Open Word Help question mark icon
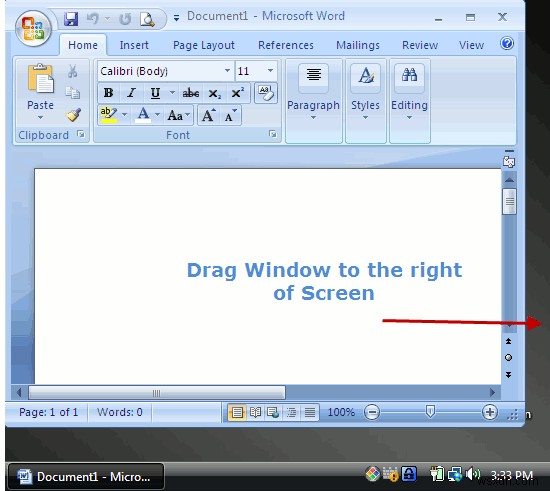 (507, 43)
